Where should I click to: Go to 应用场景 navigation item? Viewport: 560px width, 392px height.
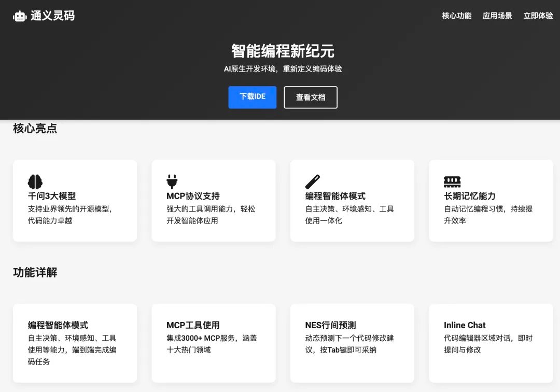pos(497,16)
